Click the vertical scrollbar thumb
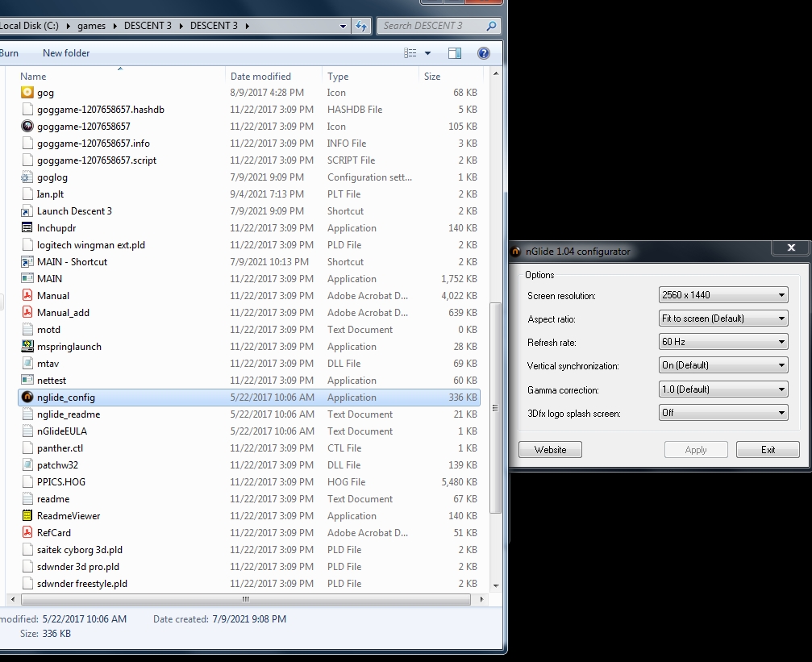Screen dimensions: 812x662 coord(496,408)
